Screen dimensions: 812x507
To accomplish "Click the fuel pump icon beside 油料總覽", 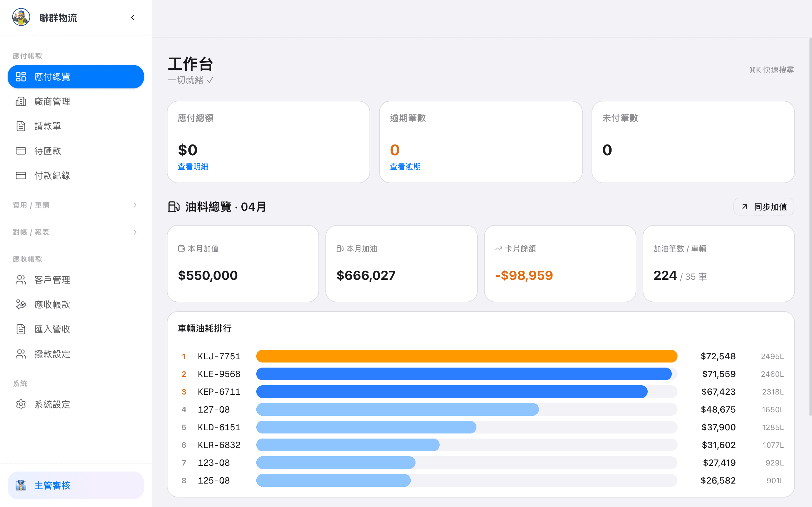I will [x=174, y=207].
